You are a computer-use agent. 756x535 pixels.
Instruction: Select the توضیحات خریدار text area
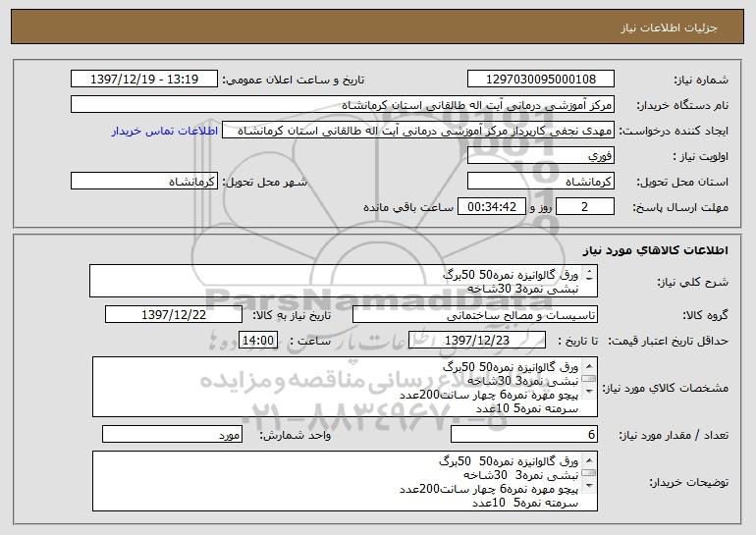click(x=345, y=481)
